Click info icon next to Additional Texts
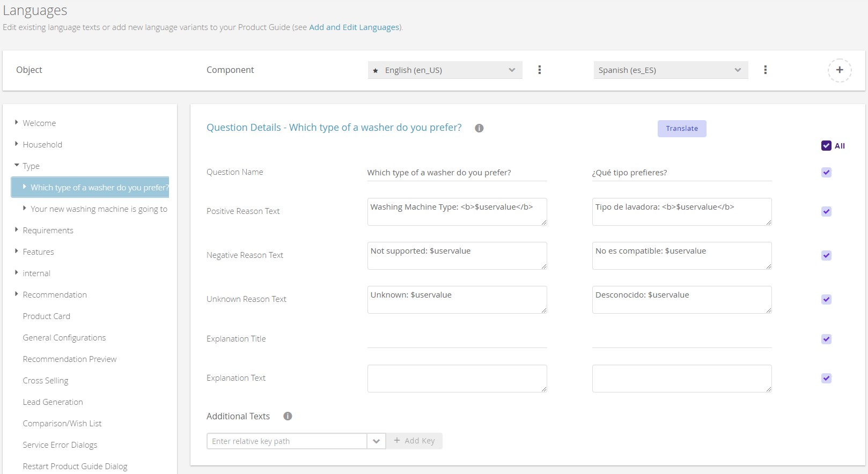 tap(288, 417)
